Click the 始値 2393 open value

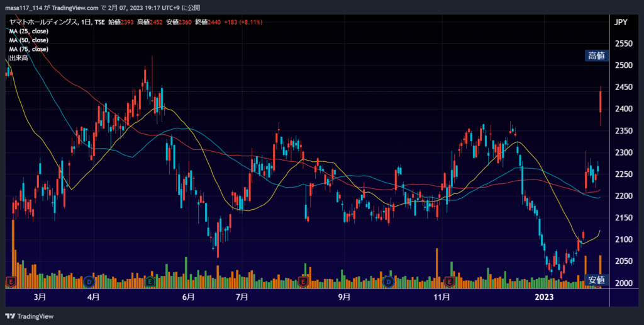(121, 22)
